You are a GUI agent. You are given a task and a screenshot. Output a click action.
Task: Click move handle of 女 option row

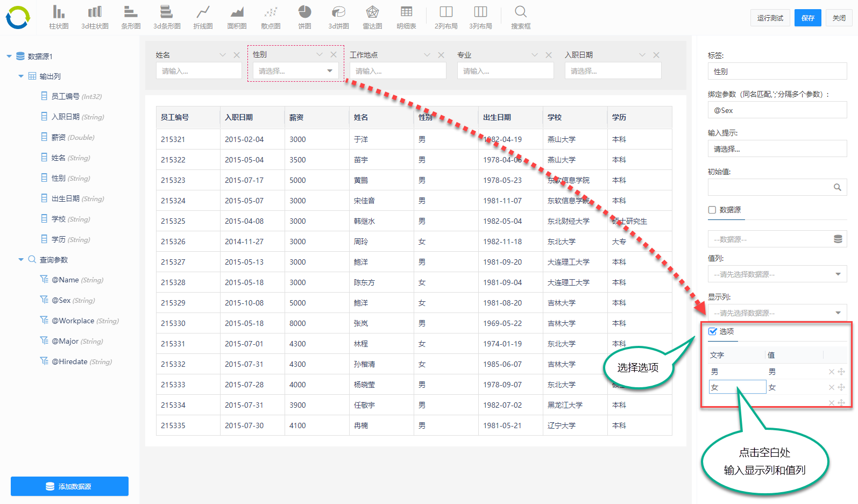point(841,387)
